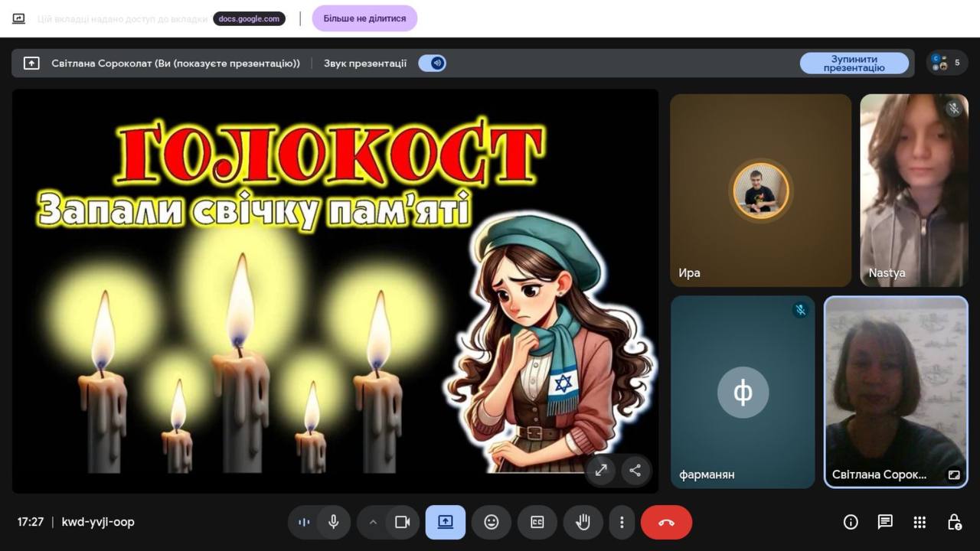Expand the presentation to fullscreen
The width and height of the screenshot is (980, 551).
tap(601, 471)
